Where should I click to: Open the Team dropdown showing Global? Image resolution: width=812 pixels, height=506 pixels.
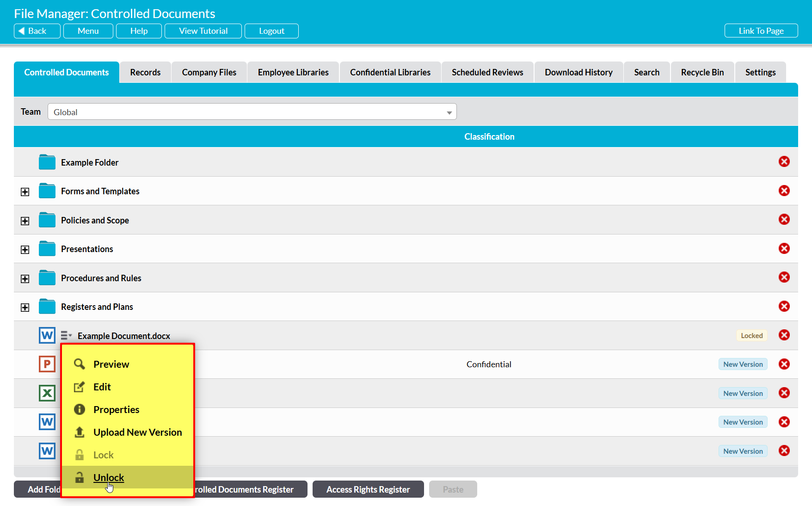(252, 112)
